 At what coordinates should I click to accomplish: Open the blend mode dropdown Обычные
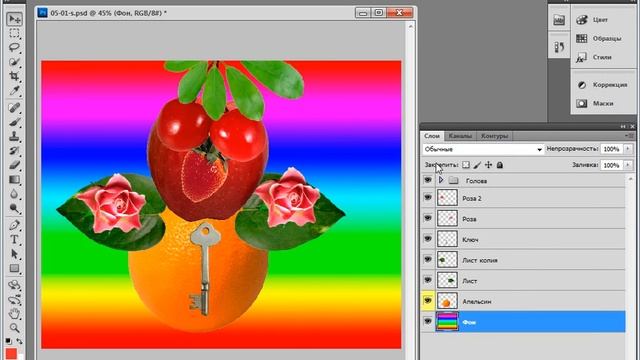coord(483,149)
